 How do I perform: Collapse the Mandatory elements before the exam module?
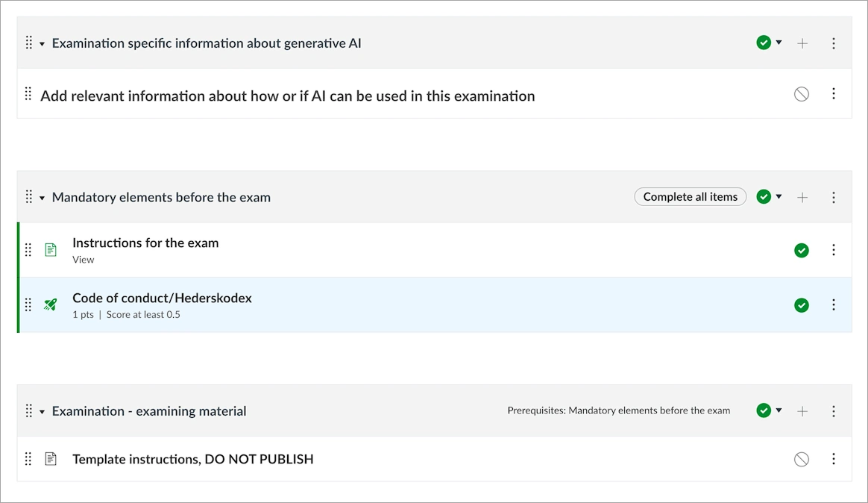click(x=42, y=198)
